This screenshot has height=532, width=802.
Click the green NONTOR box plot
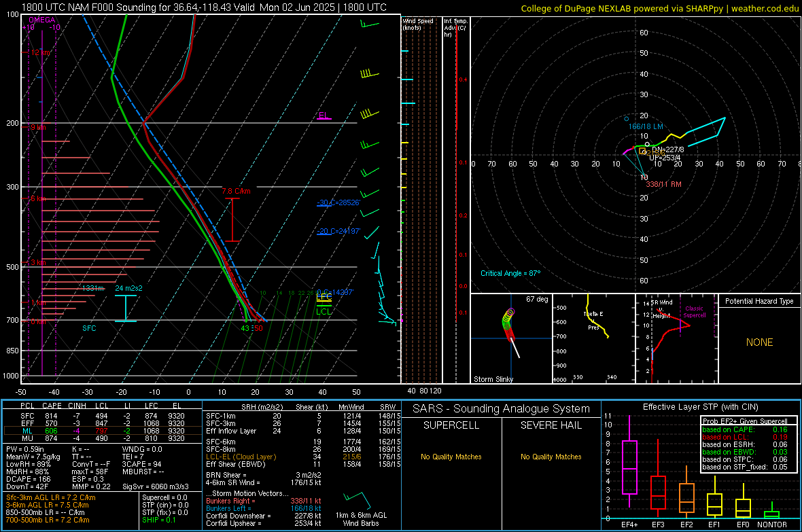(x=771, y=514)
